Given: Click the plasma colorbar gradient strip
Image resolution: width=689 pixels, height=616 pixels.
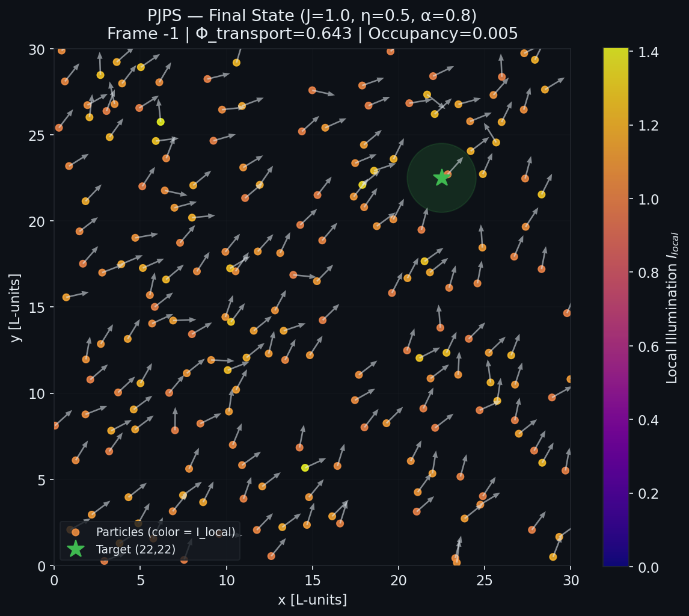Looking at the screenshot, I should point(616,307).
